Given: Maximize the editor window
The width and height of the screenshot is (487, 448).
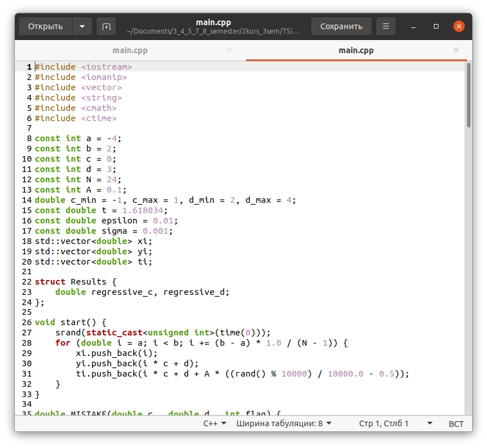Looking at the screenshot, I should [436, 26].
